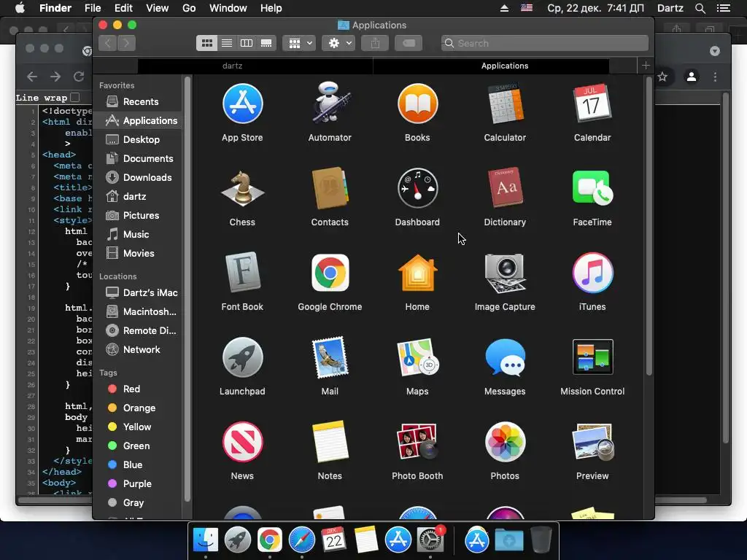Select Launchpad in the Applications grid
Image resolution: width=747 pixels, height=560 pixels.
click(x=242, y=357)
